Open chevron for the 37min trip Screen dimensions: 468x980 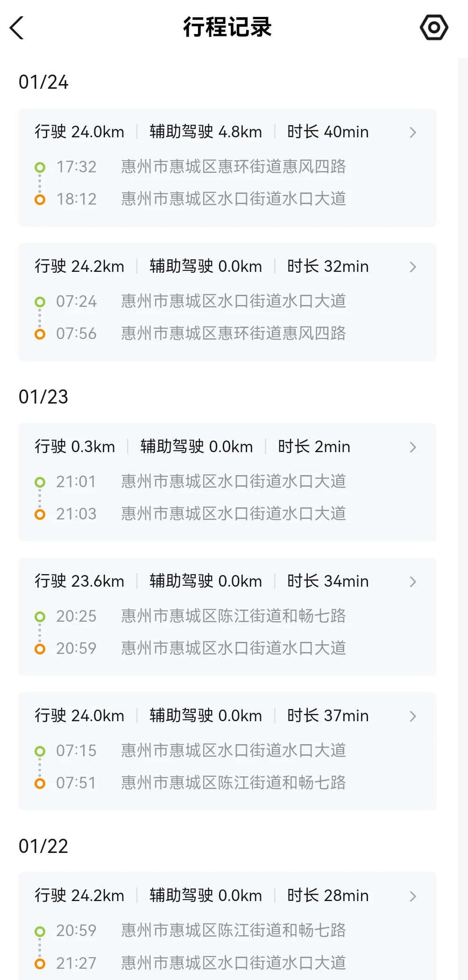click(x=413, y=717)
